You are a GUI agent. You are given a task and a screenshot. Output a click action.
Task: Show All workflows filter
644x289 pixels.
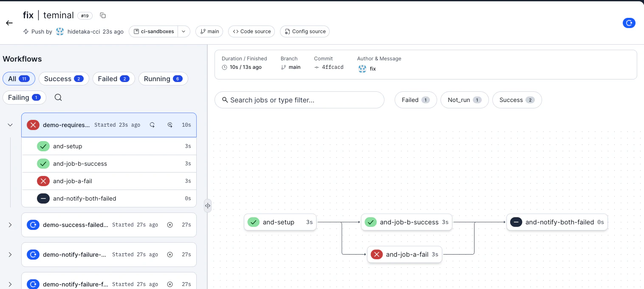pos(19,79)
